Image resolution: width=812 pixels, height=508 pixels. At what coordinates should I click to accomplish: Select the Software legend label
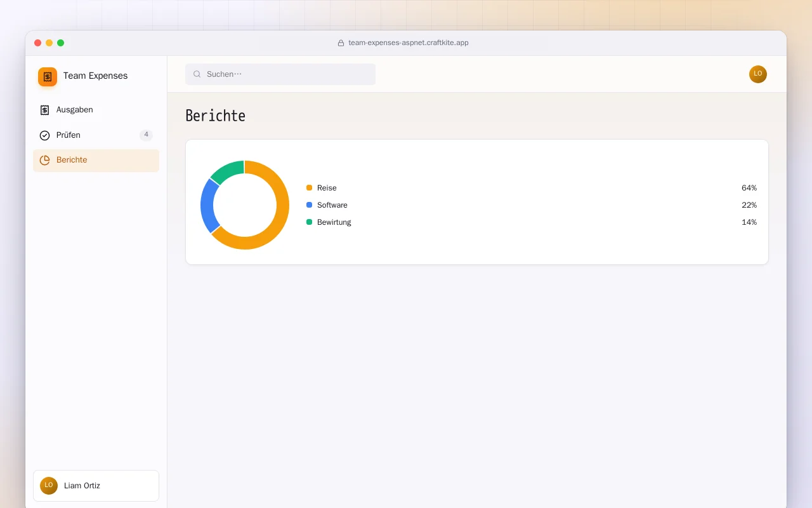pyautogui.click(x=332, y=205)
